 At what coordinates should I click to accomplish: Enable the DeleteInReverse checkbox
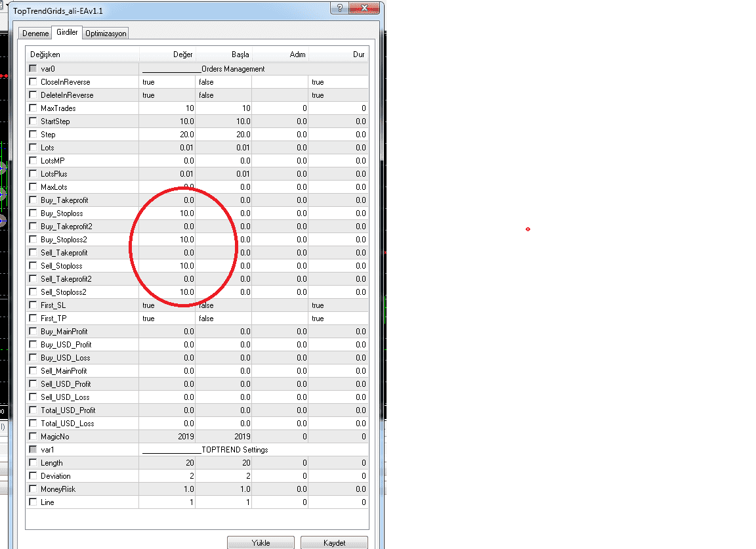[33, 95]
